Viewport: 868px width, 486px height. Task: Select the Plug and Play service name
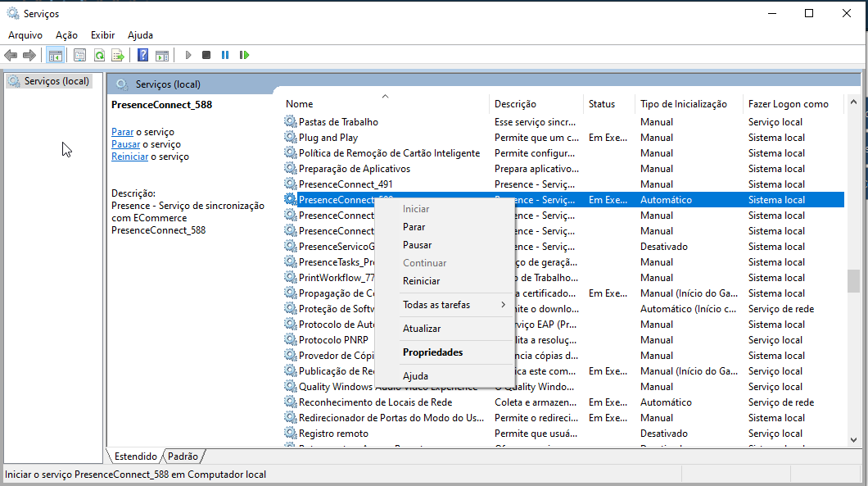(x=328, y=138)
